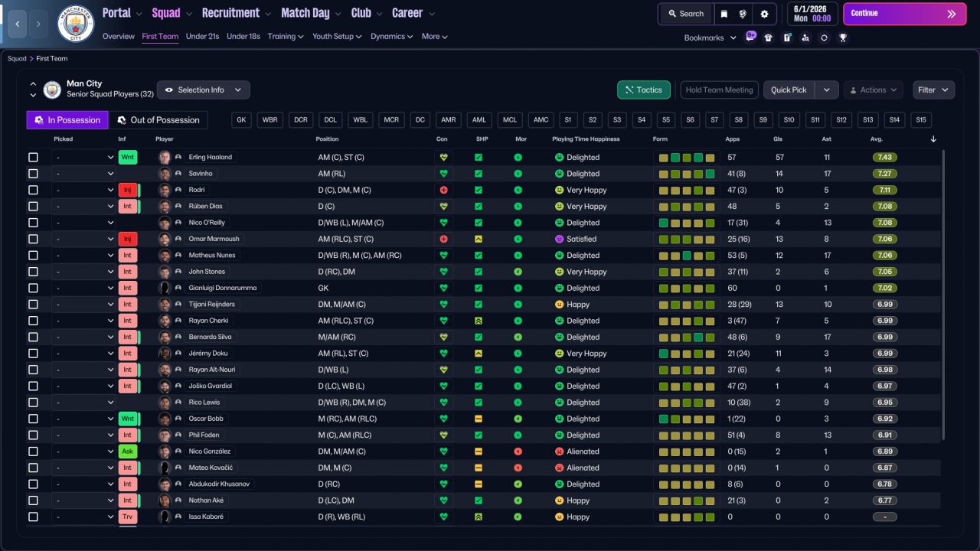
Task: Click the Quick Pick button
Action: point(789,90)
